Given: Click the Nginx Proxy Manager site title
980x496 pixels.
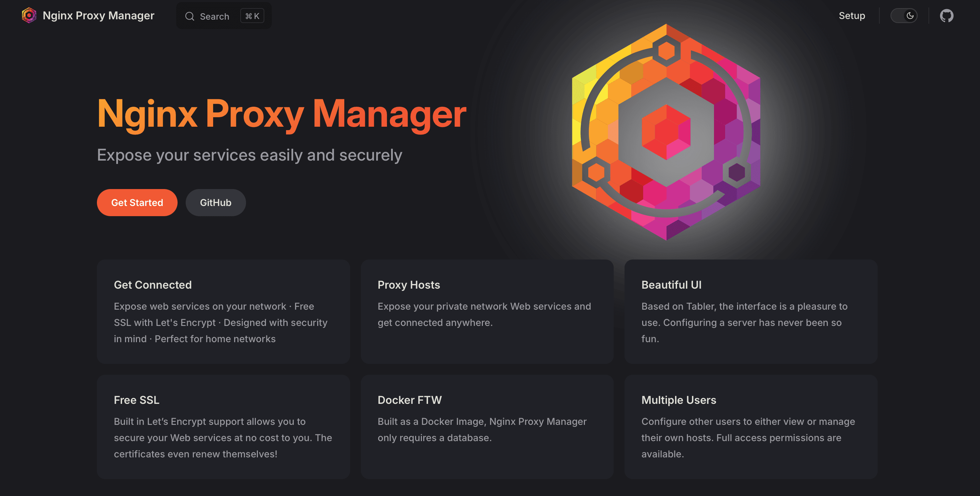Looking at the screenshot, I should (98, 16).
